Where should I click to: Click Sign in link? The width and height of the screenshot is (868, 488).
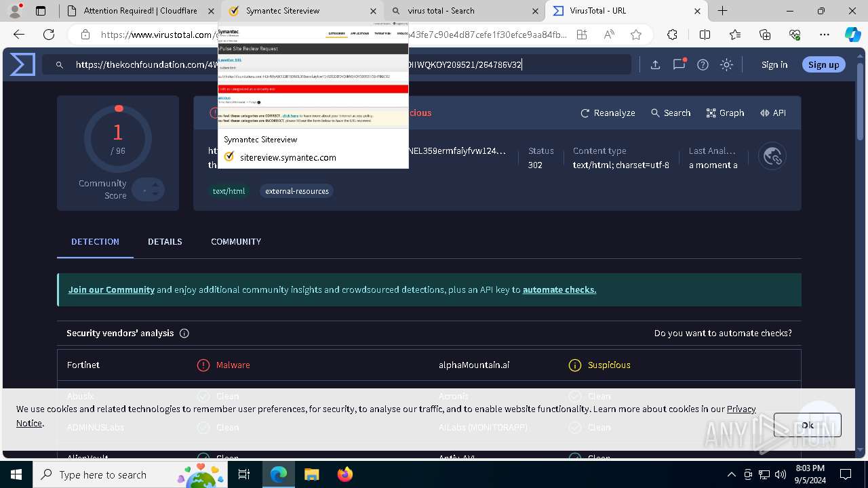pos(774,65)
